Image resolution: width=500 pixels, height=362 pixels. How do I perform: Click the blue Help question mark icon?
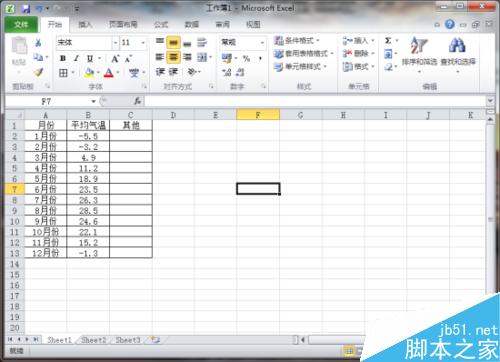pos(450,24)
